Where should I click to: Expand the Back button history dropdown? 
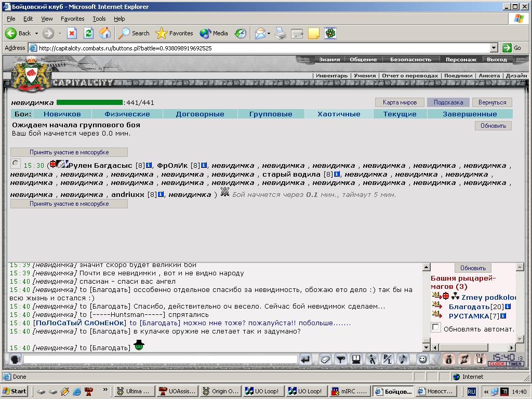coord(37,33)
